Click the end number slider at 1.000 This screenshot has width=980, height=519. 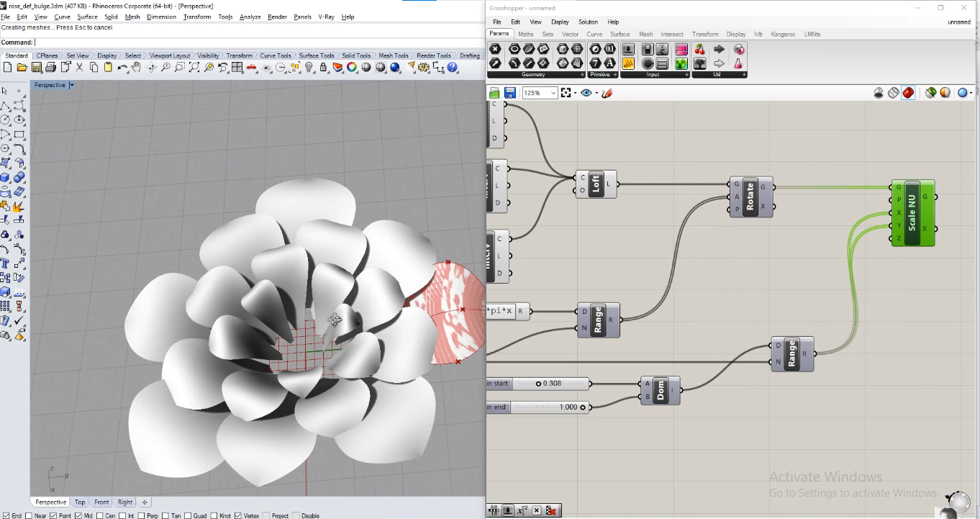coord(539,407)
